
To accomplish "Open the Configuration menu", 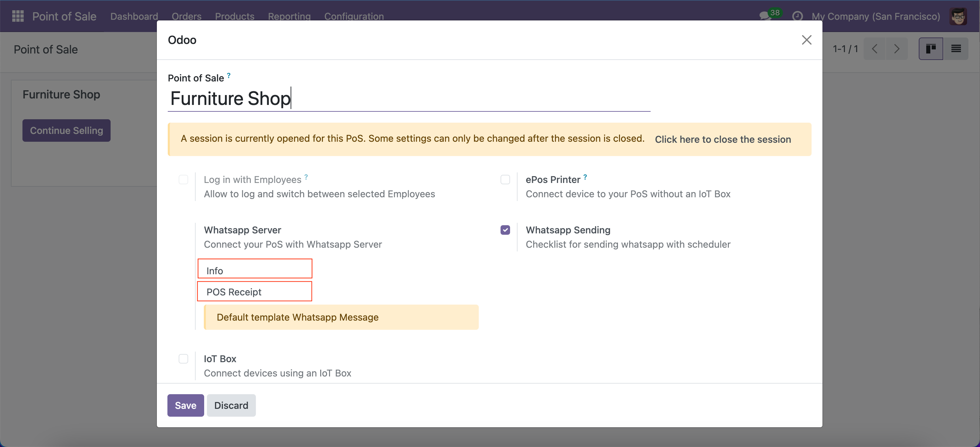I will 354,16.
